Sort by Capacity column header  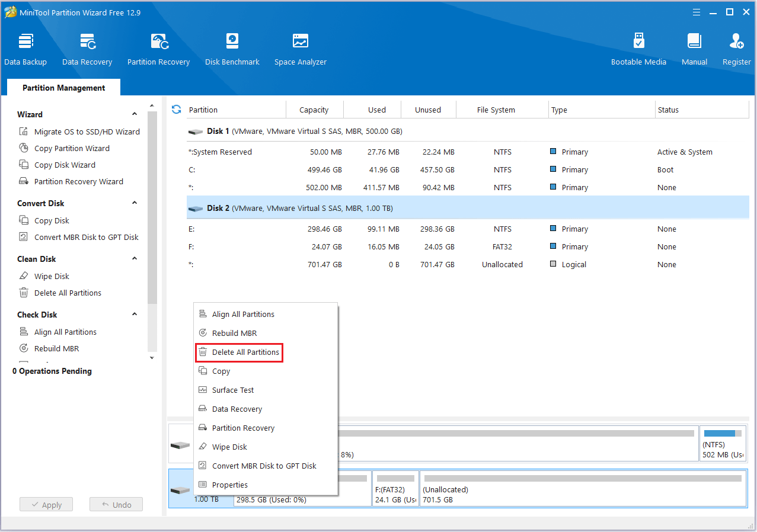coord(314,110)
